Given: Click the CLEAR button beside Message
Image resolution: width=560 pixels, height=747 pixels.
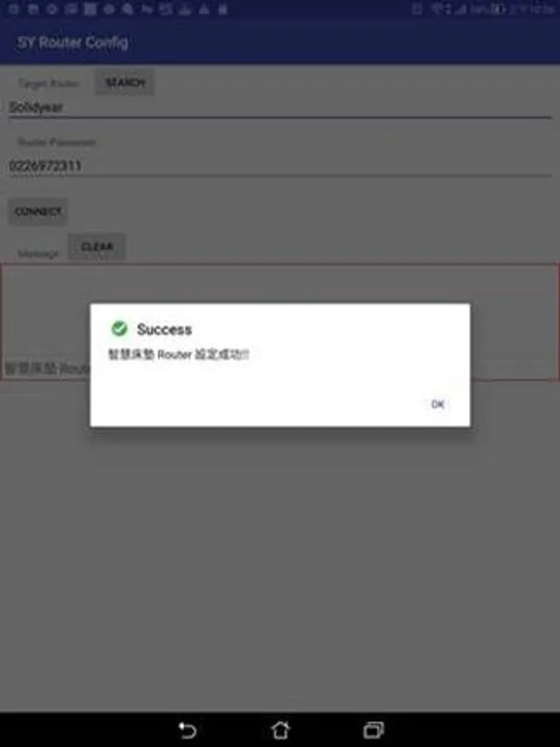Looking at the screenshot, I should 97,247.
